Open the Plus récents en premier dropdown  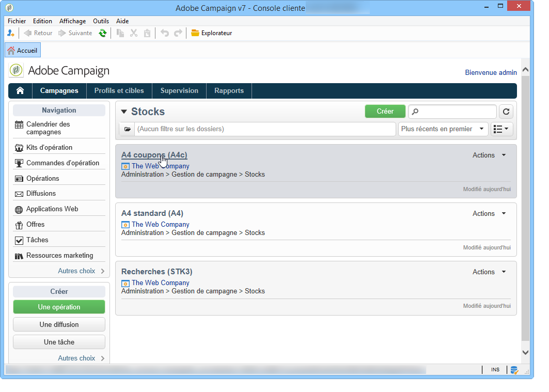[443, 129]
